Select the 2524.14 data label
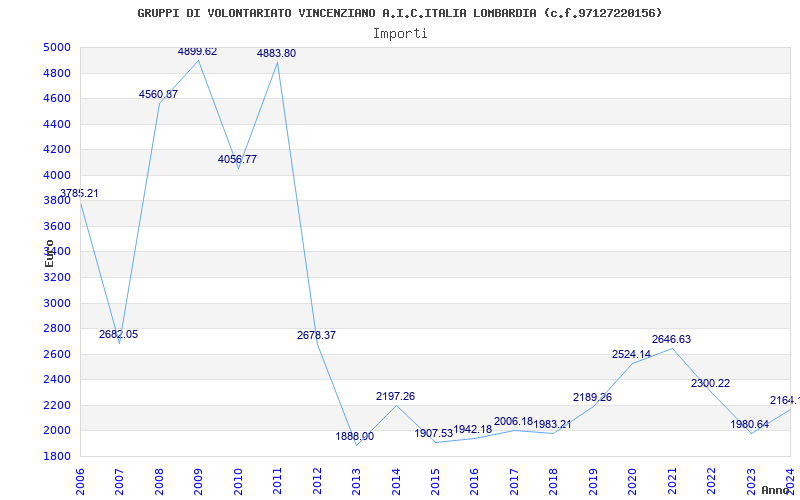 (632, 355)
